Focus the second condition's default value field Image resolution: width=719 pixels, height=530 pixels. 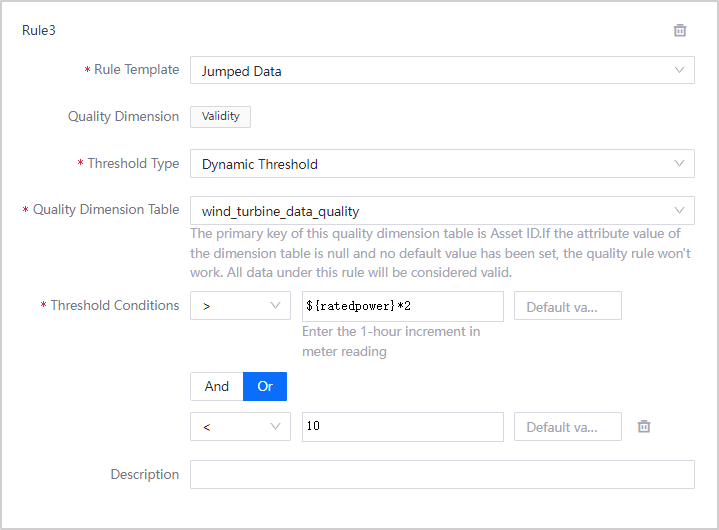click(x=567, y=427)
